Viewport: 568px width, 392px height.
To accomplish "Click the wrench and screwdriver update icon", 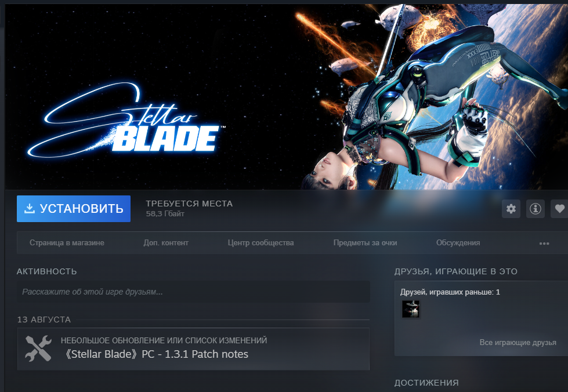I will (38, 348).
